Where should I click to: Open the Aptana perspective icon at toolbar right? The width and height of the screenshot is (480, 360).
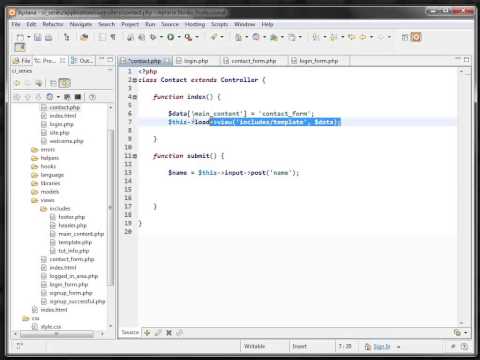[416, 37]
